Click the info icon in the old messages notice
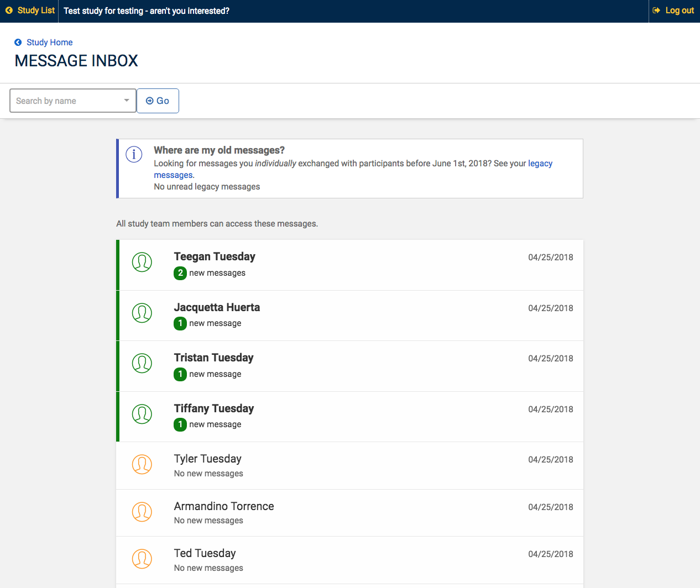This screenshot has height=588, width=700. (x=134, y=154)
